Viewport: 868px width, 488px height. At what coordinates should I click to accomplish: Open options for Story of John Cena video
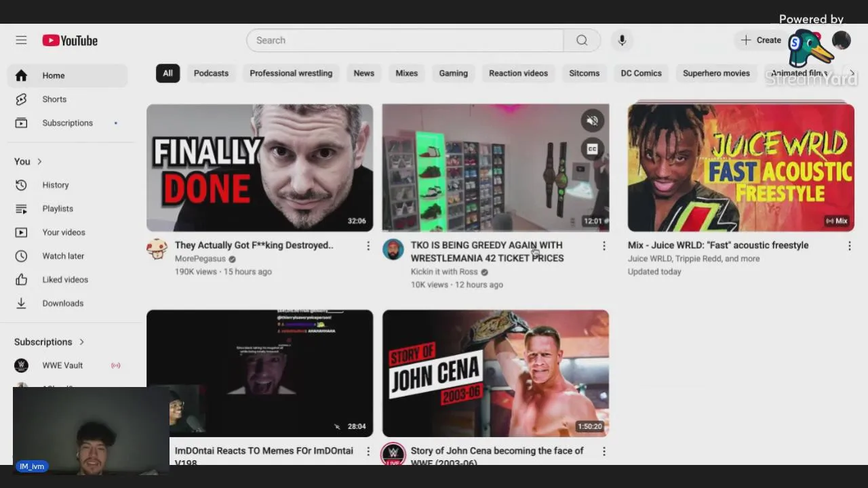tap(604, 451)
